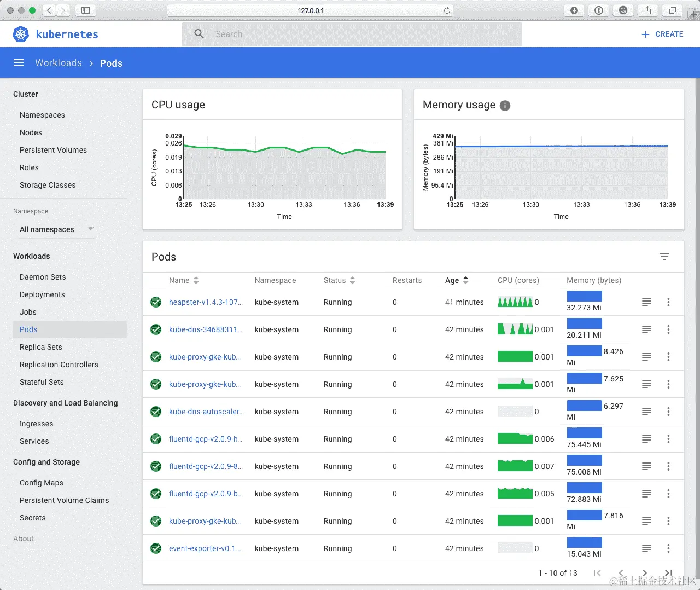Open actions menu for kube-dns-autoscaler pod
This screenshot has height=590, width=700.
point(668,412)
